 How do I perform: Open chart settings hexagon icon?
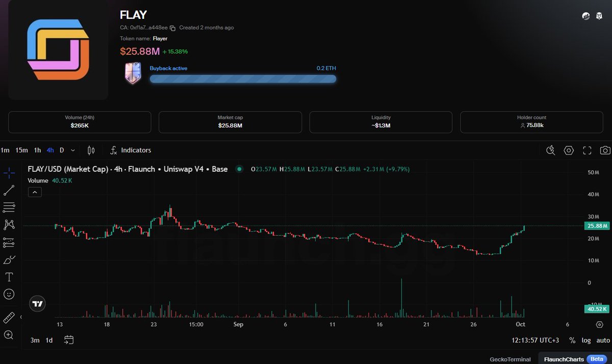click(x=569, y=150)
